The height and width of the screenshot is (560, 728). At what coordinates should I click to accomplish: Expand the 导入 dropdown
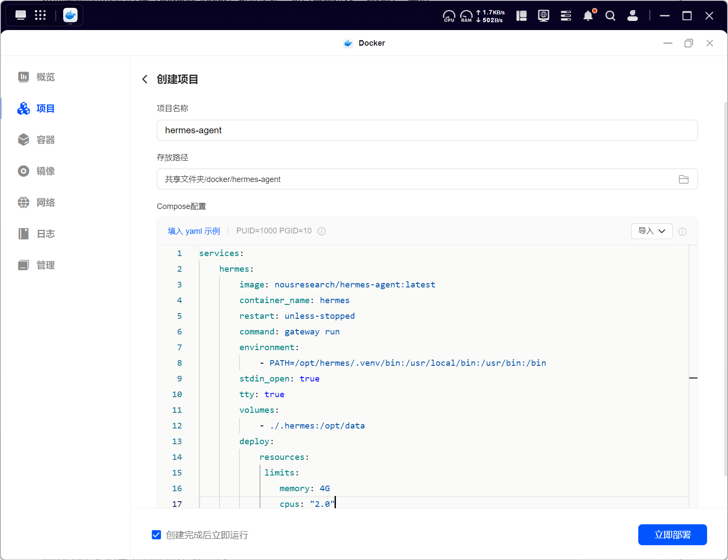click(651, 231)
